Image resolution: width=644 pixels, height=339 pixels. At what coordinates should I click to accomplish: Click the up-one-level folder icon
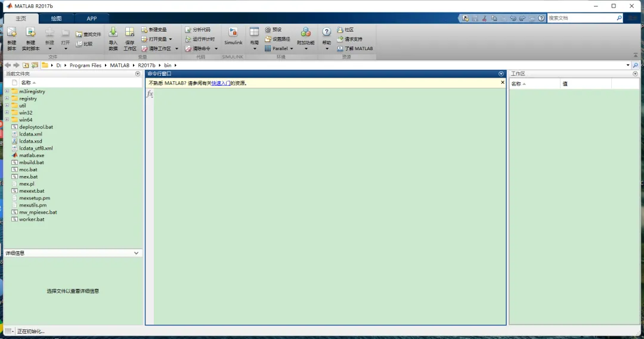(26, 65)
